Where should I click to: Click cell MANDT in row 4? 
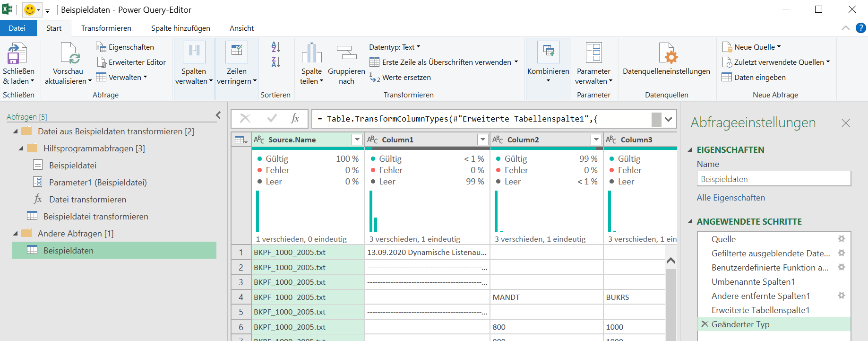coord(547,297)
